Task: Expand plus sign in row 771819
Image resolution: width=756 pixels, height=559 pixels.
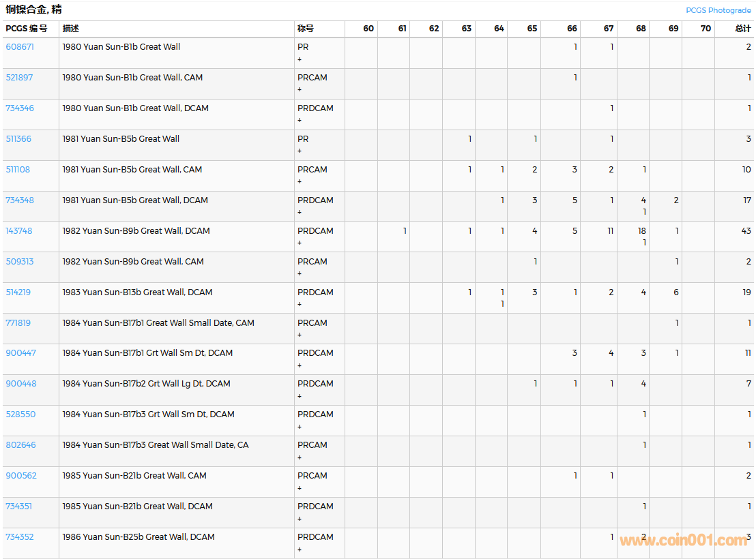Action: click(300, 335)
